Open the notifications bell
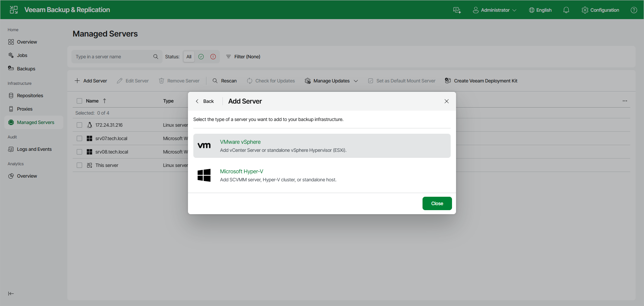 click(566, 10)
